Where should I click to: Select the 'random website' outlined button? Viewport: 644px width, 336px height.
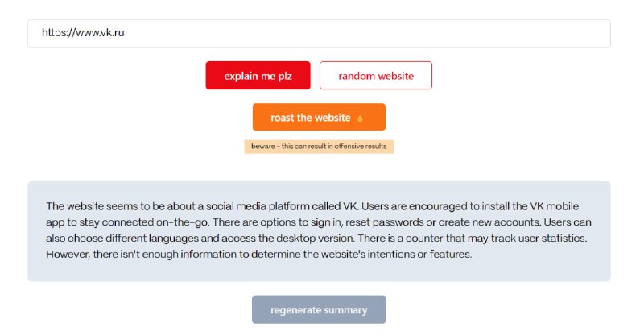[376, 75]
